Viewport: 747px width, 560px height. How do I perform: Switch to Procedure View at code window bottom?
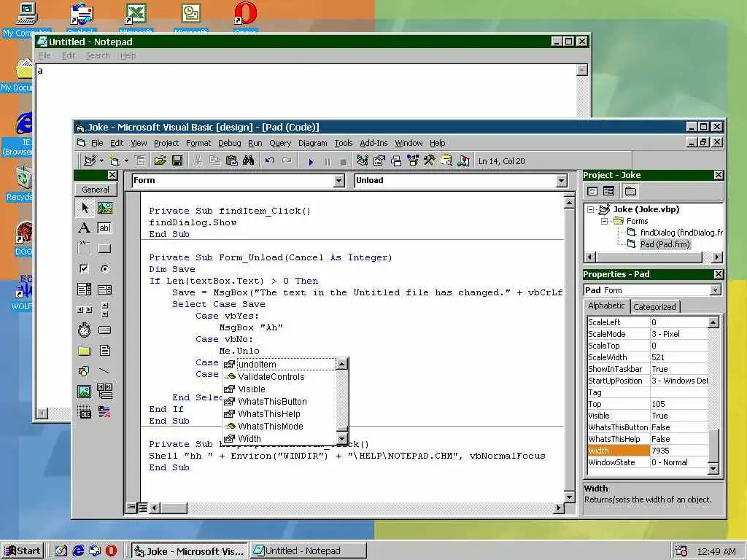pyautogui.click(x=131, y=507)
